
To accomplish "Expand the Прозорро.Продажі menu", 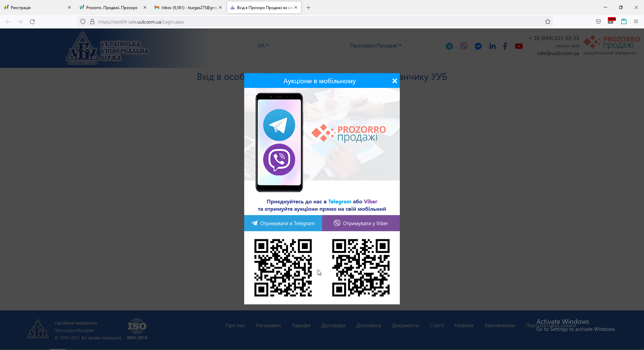I will coord(376,45).
